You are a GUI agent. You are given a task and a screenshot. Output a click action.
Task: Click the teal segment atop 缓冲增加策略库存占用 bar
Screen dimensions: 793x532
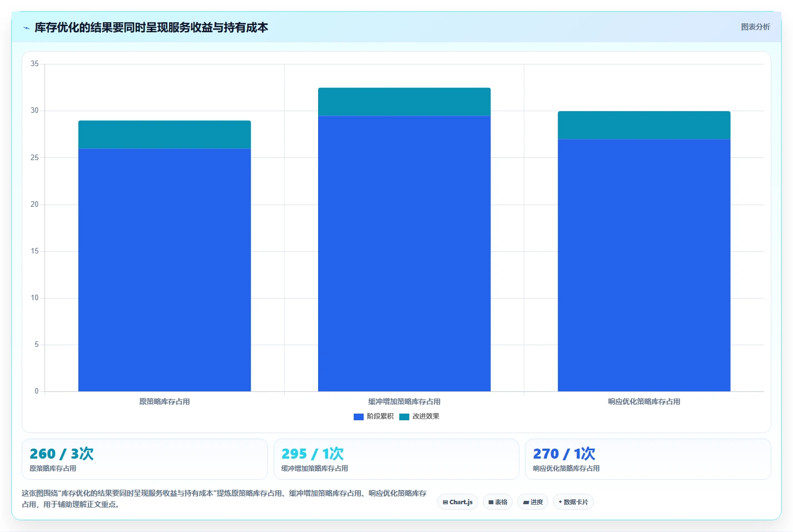(x=404, y=102)
